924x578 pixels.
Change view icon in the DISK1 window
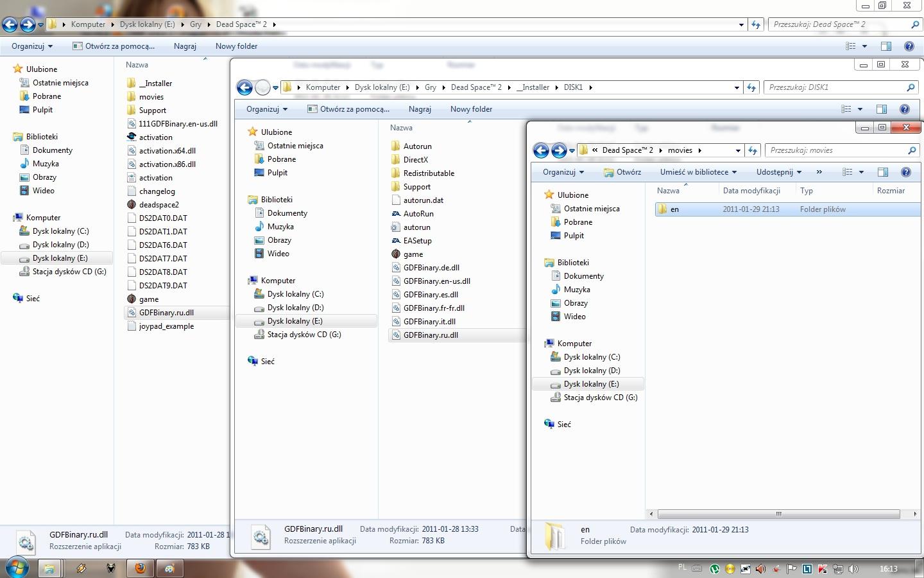coord(846,109)
